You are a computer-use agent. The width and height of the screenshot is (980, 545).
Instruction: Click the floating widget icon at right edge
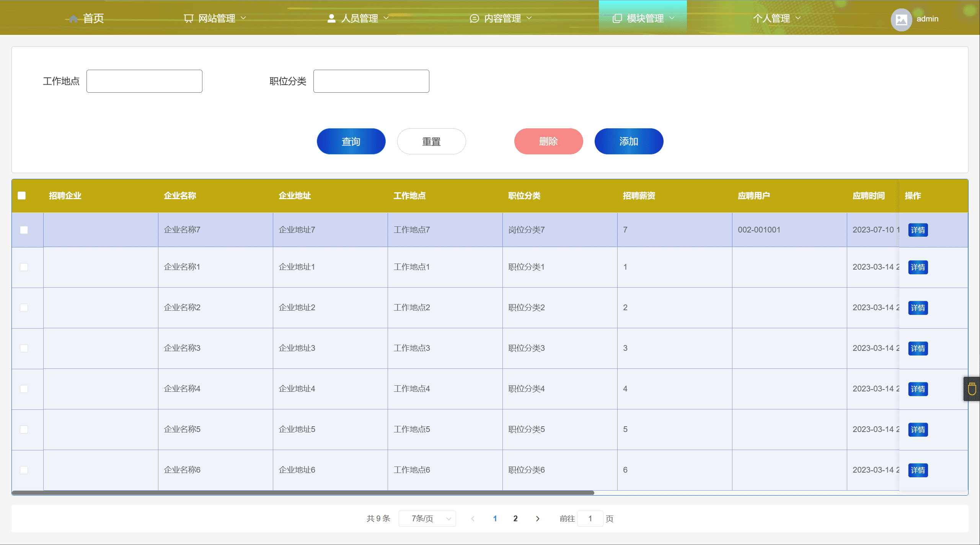(x=972, y=389)
